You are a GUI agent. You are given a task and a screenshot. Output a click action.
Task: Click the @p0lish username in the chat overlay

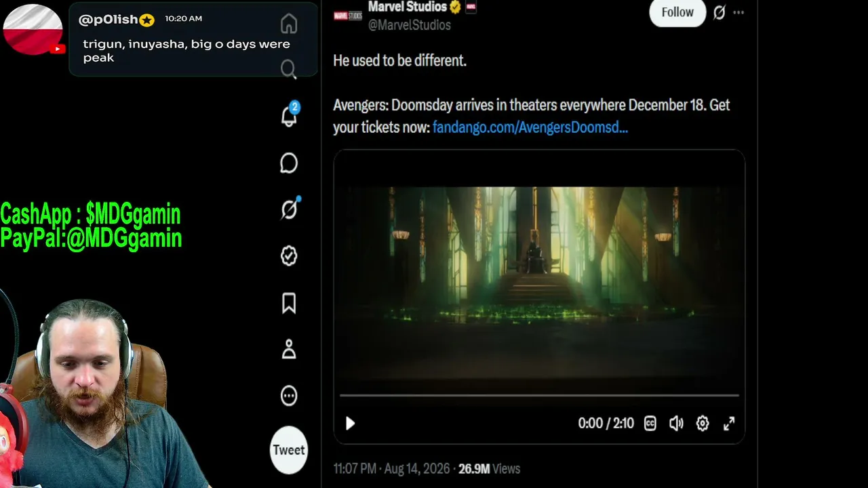pyautogui.click(x=108, y=20)
